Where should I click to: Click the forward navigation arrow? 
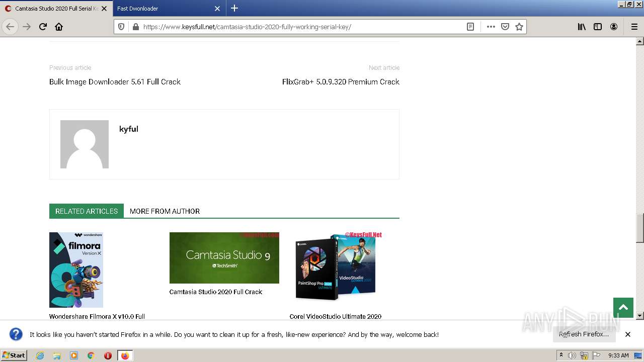(x=27, y=27)
